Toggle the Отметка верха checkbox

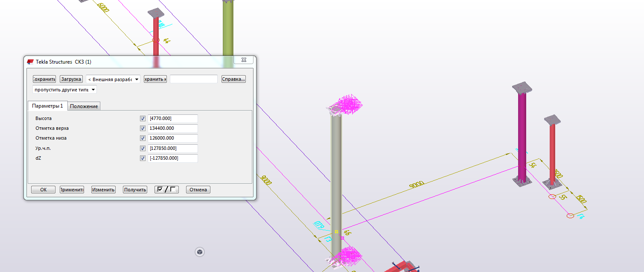[143, 128]
